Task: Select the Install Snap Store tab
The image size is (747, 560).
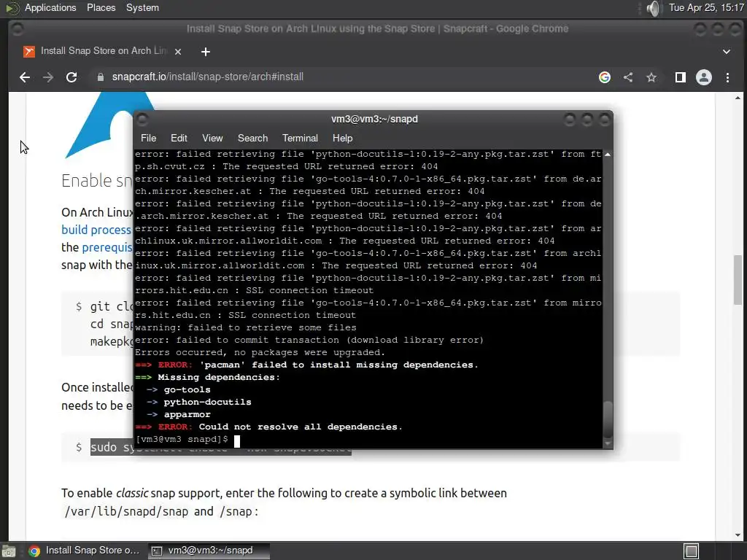Action: pos(102,51)
